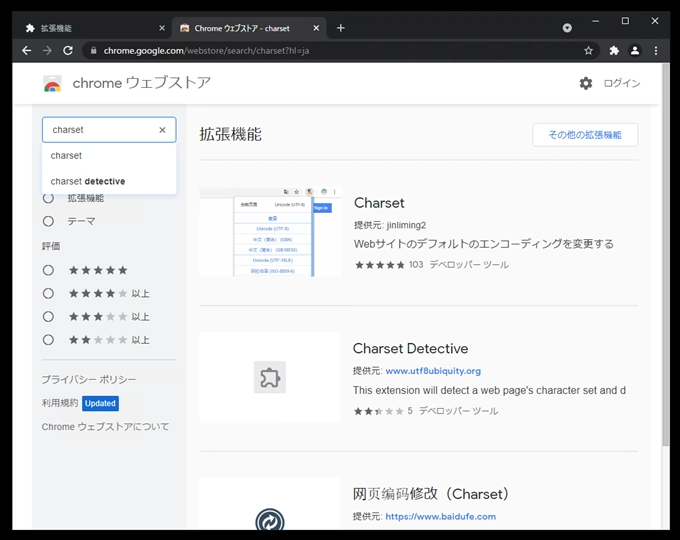The image size is (680, 540).
Task: Reload the page with the refresh icon
Action: [x=68, y=51]
